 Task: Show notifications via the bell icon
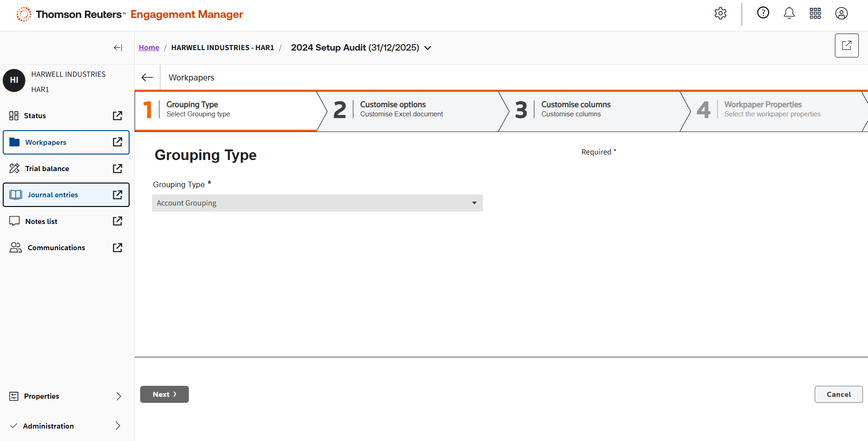(x=789, y=13)
